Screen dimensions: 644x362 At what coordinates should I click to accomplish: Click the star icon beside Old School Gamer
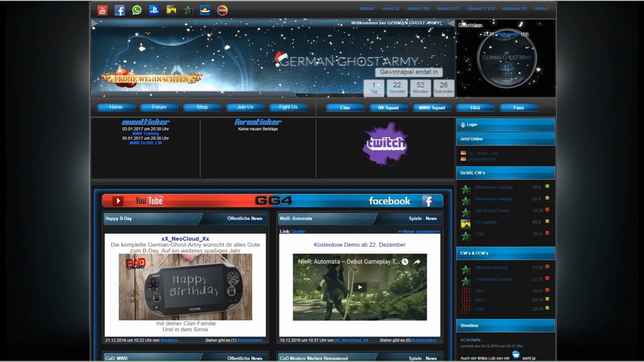pyautogui.click(x=466, y=213)
